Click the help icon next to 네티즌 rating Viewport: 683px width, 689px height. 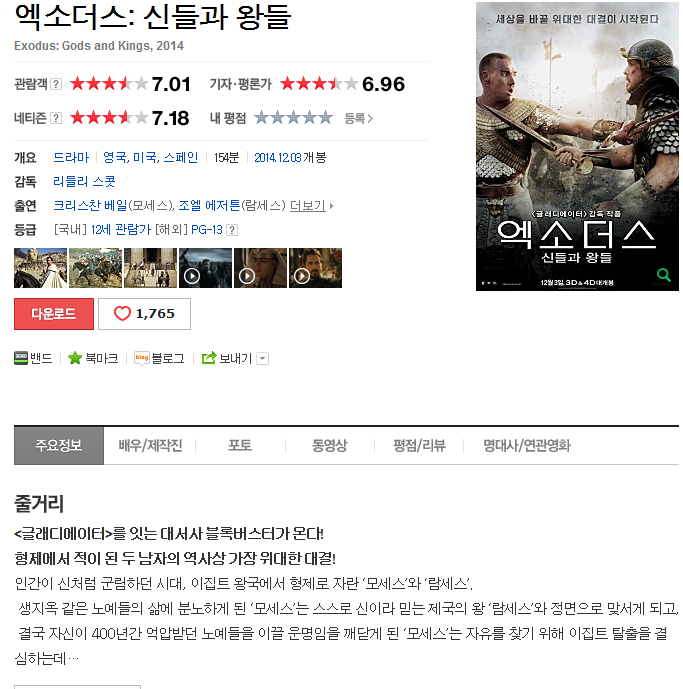[x=56, y=118]
